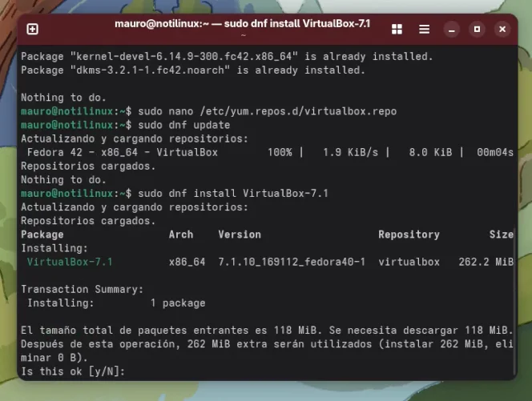Click the 'El tamaño total de paquetes' line
The width and height of the screenshot is (532, 401).
point(267,330)
